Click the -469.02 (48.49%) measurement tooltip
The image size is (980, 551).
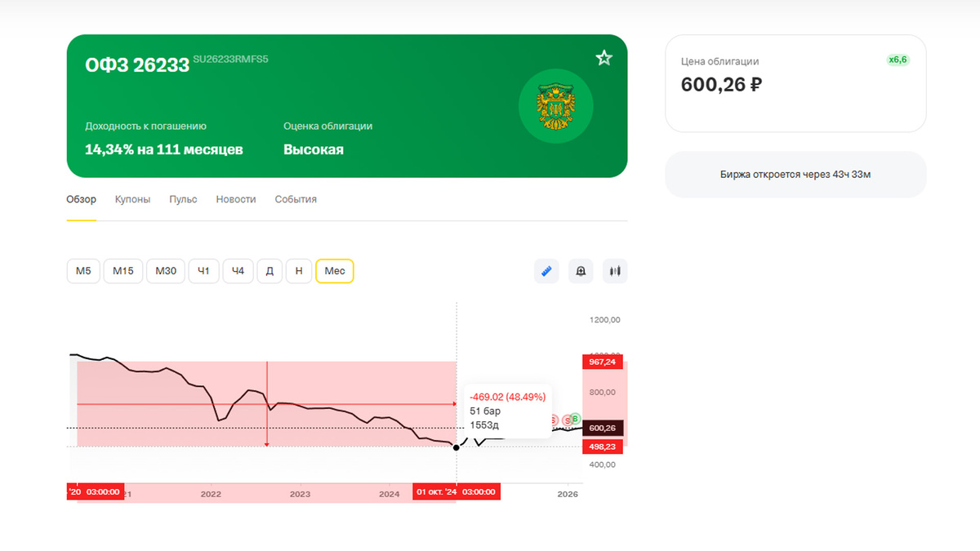508,395
